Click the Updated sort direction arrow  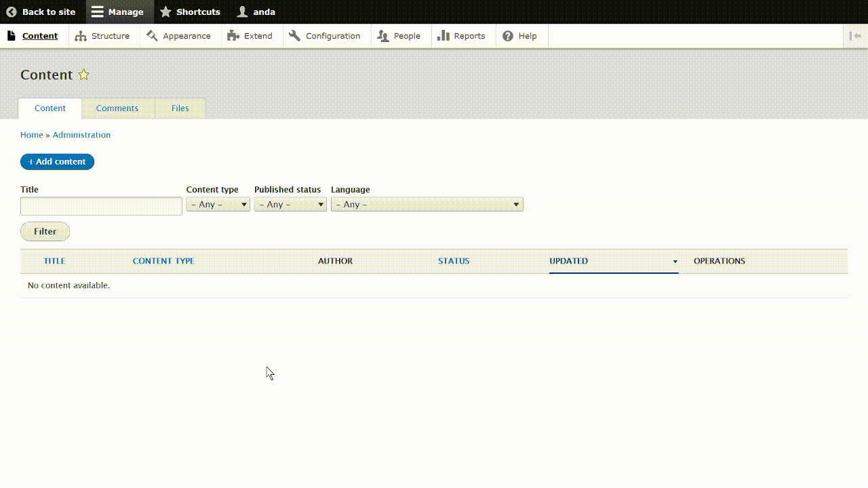675,262
